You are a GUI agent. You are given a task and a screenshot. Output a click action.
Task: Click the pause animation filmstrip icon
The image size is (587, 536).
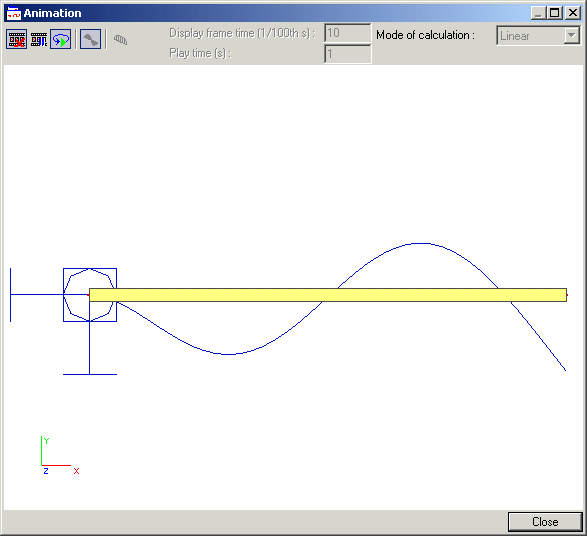pos(39,40)
